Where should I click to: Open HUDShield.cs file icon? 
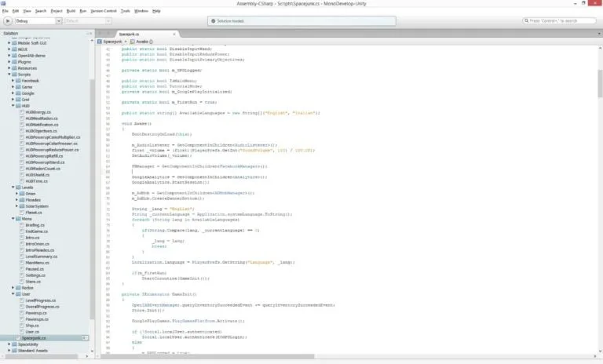(22, 175)
